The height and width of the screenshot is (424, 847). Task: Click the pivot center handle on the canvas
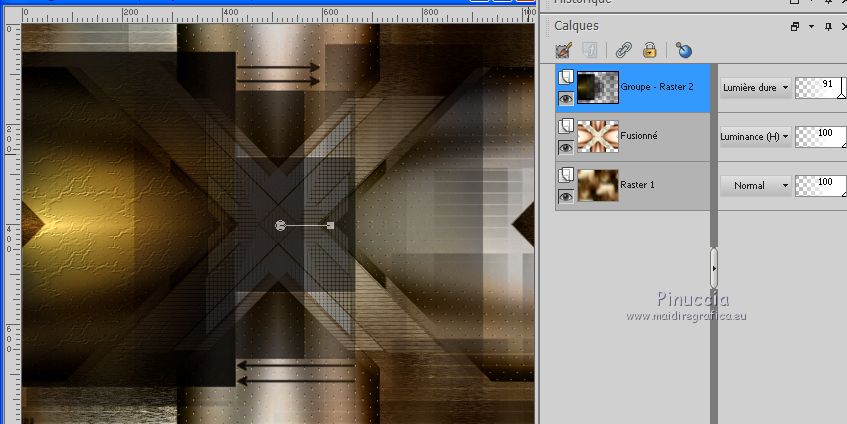click(280, 226)
